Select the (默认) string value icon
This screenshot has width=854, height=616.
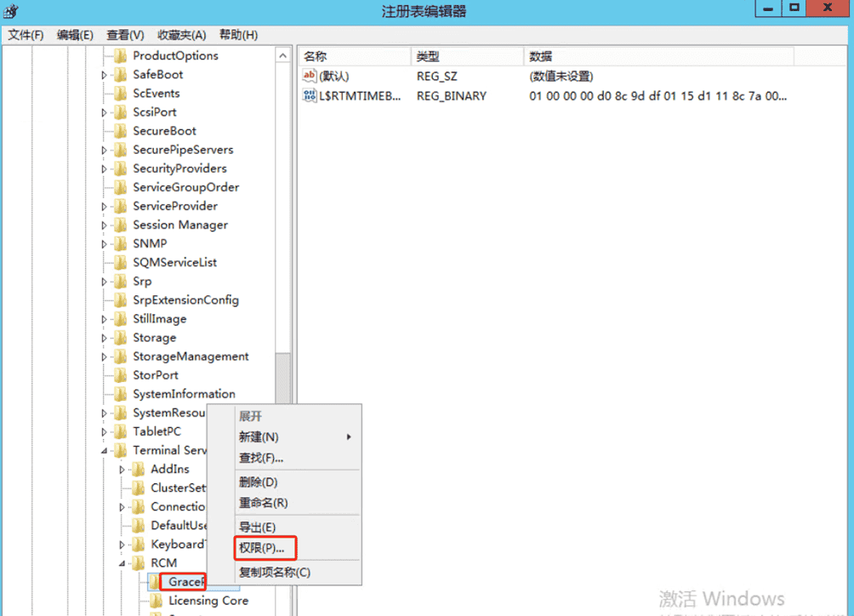pyautogui.click(x=310, y=76)
